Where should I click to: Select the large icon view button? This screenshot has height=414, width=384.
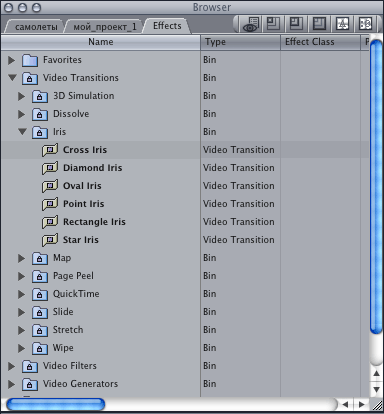[x=319, y=23]
